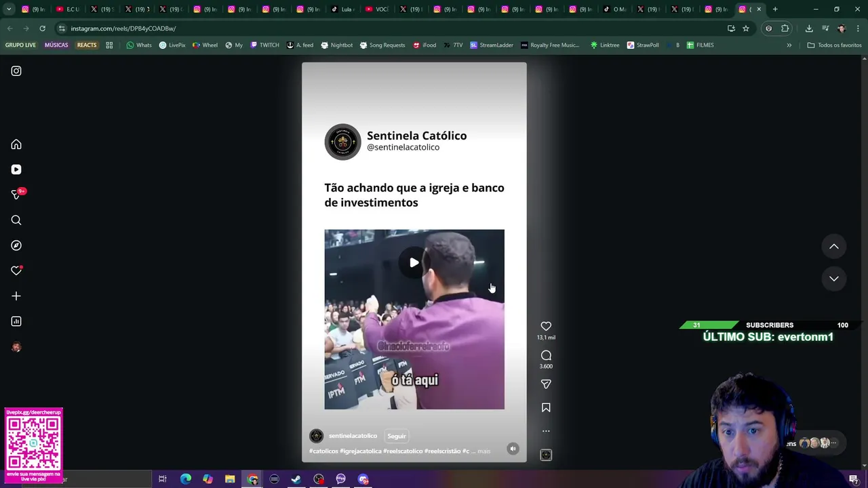Screen dimensions: 868x488
Task: Open the StreamLadder bookmark
Action: point(492,45)
